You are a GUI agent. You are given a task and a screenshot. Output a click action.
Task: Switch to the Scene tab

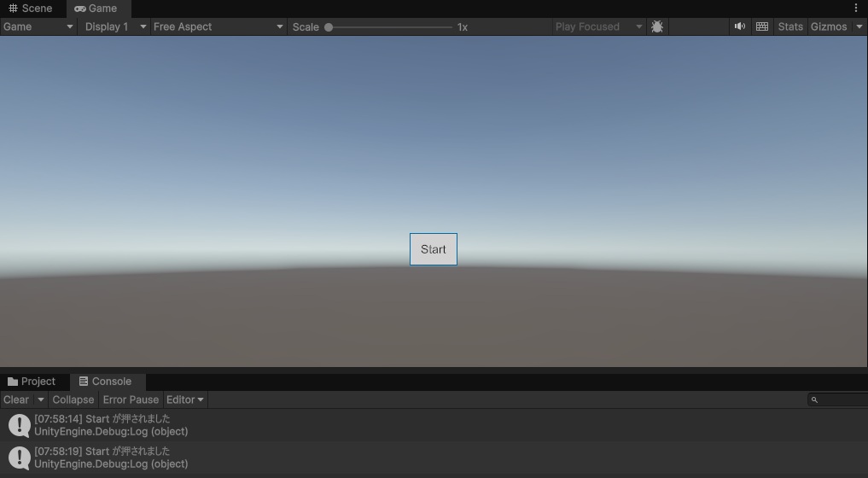pos(31,9)
